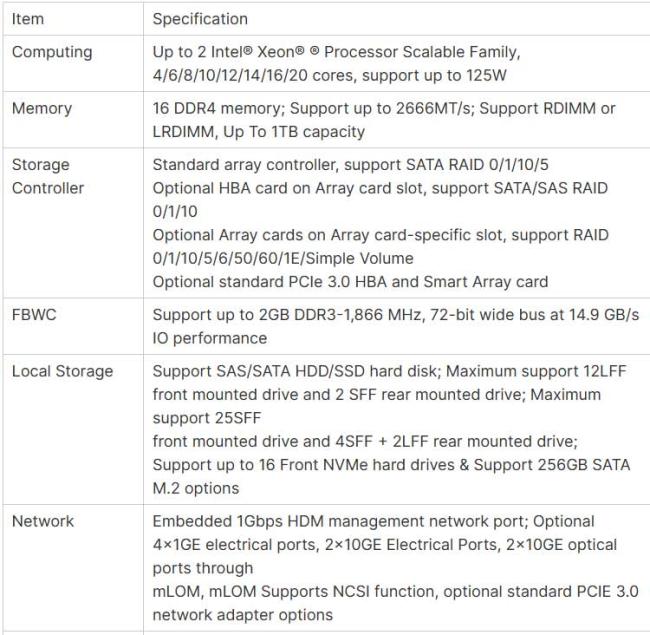Click the "Item" column header cell
650x635 pixels.
(28, 19)
